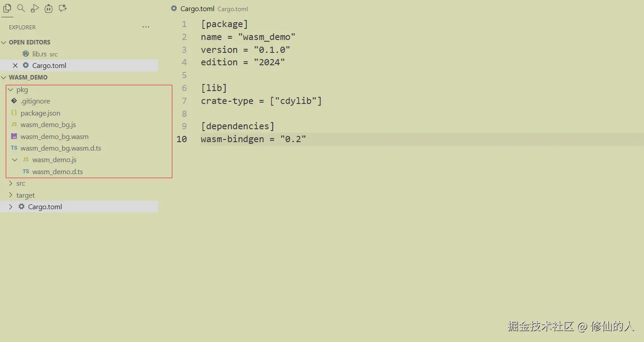
Task: Open the sparkle chat icon panel
Action: (63, 8)
